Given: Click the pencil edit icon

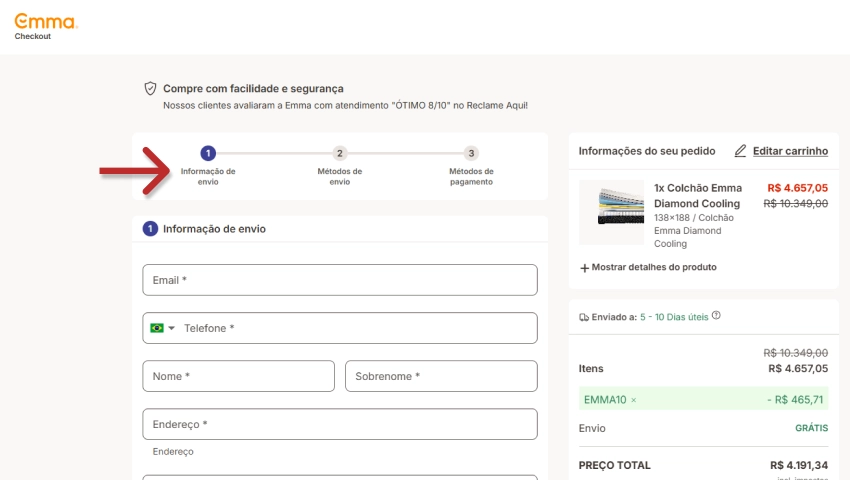Looking at the screenshot, I should [x=740, y=151].
